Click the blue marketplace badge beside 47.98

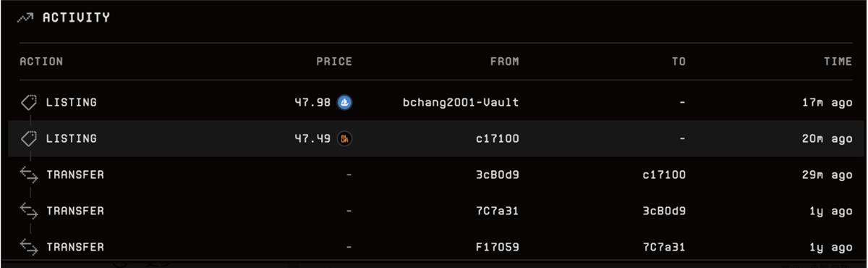pos(345,103)
